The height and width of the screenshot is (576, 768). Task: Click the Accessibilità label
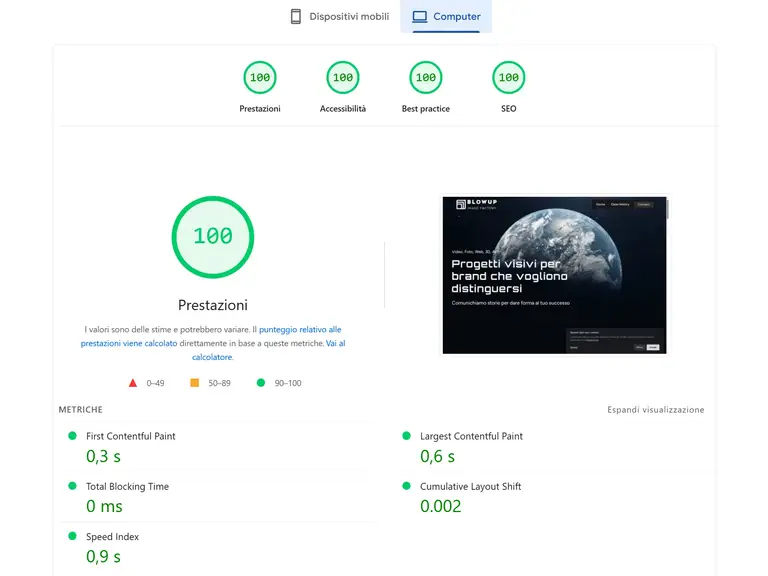pos(343,109)
